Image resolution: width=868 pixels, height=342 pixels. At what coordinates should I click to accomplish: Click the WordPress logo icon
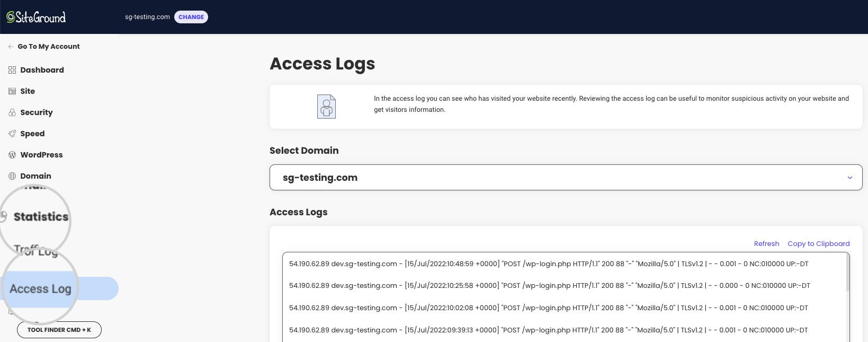coord(12,155)
